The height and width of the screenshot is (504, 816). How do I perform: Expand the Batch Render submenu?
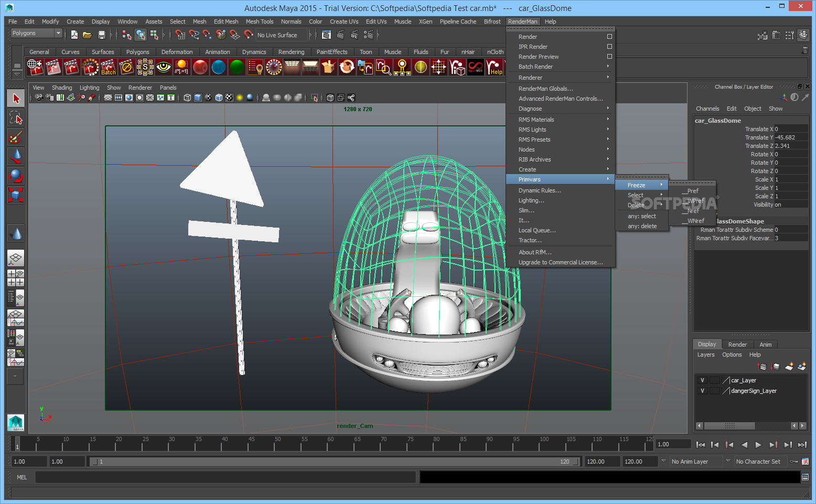(x=560, y=67)
